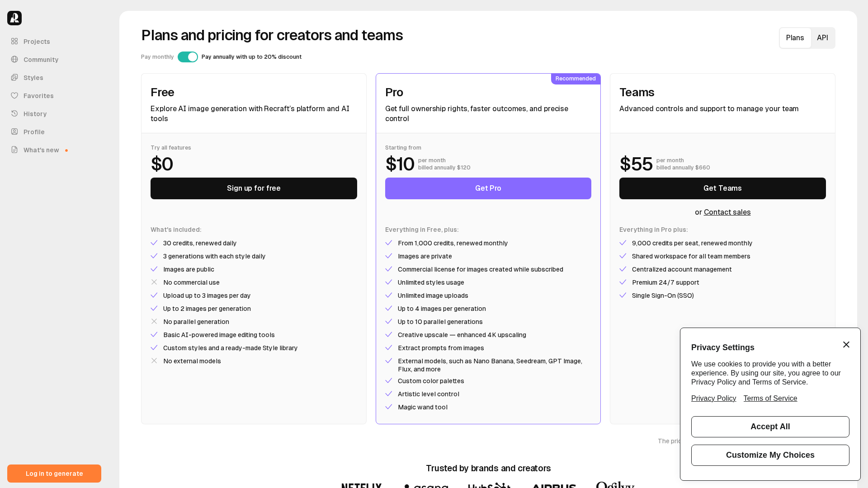Click Sign up for free
The width and height of the screenshot is (868, 488).
pos(254,188)
